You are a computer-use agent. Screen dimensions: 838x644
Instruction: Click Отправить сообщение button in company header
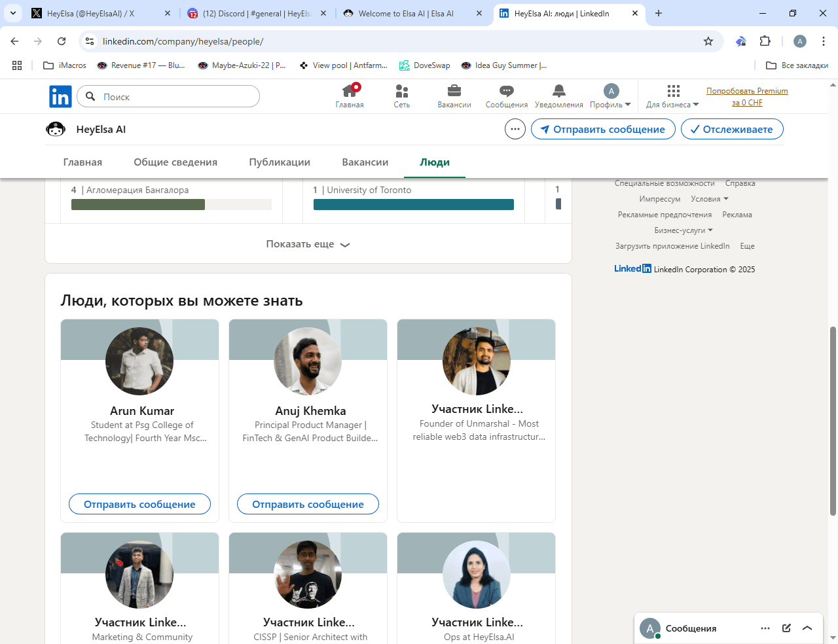point(603,129)
